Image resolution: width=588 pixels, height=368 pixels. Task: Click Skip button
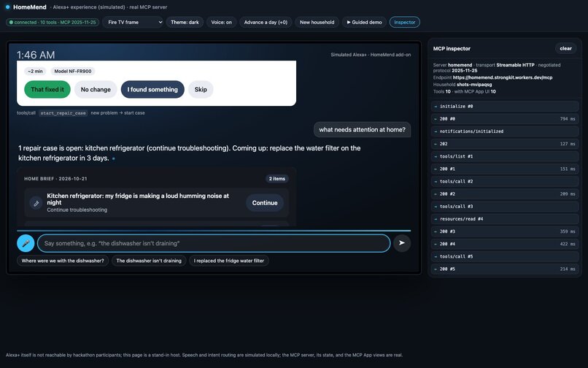click(x=201, y=89)
